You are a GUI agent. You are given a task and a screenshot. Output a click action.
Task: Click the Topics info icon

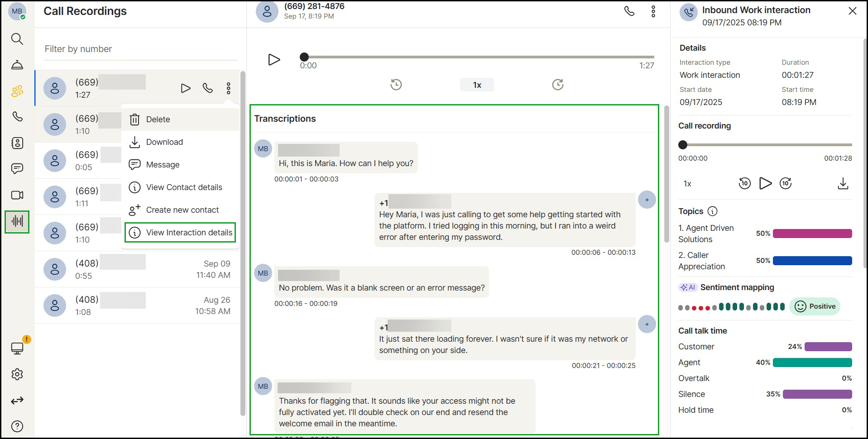click(x=712, y=211)
